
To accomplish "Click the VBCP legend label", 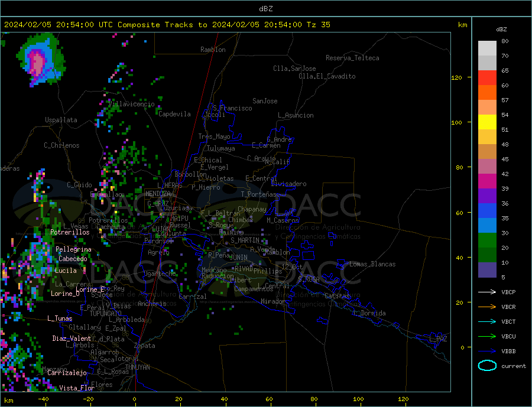I will 508,292.
